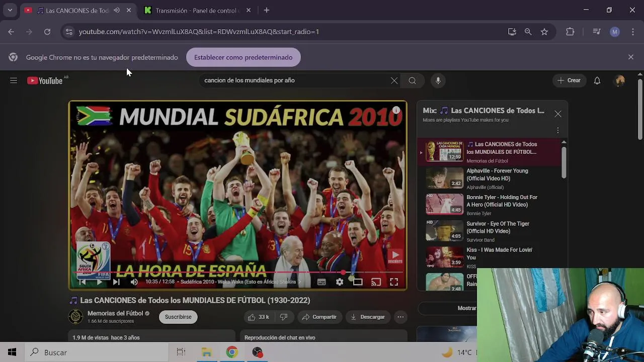
Task: Reload the current page
Action: click(47, 32)
